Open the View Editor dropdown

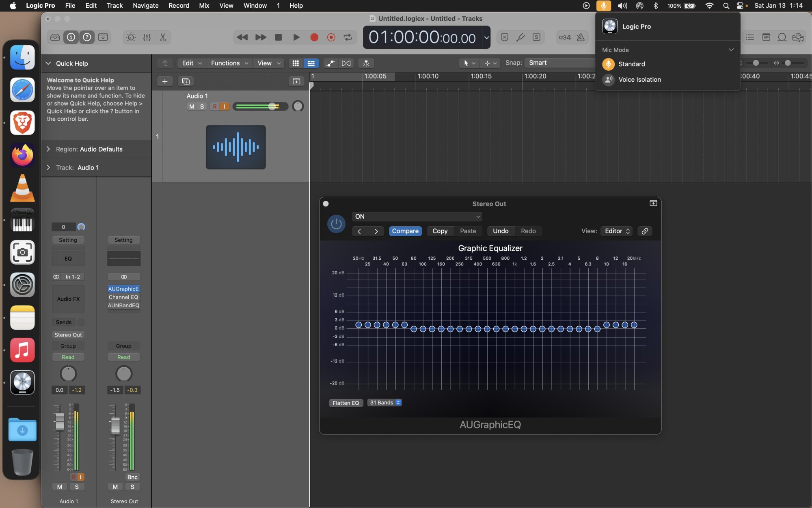click(x=617, y=231)
